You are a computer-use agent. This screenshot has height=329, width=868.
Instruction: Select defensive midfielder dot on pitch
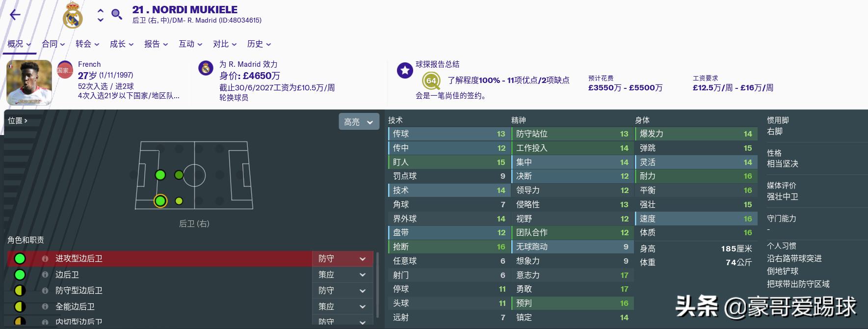tap(179, 175)
